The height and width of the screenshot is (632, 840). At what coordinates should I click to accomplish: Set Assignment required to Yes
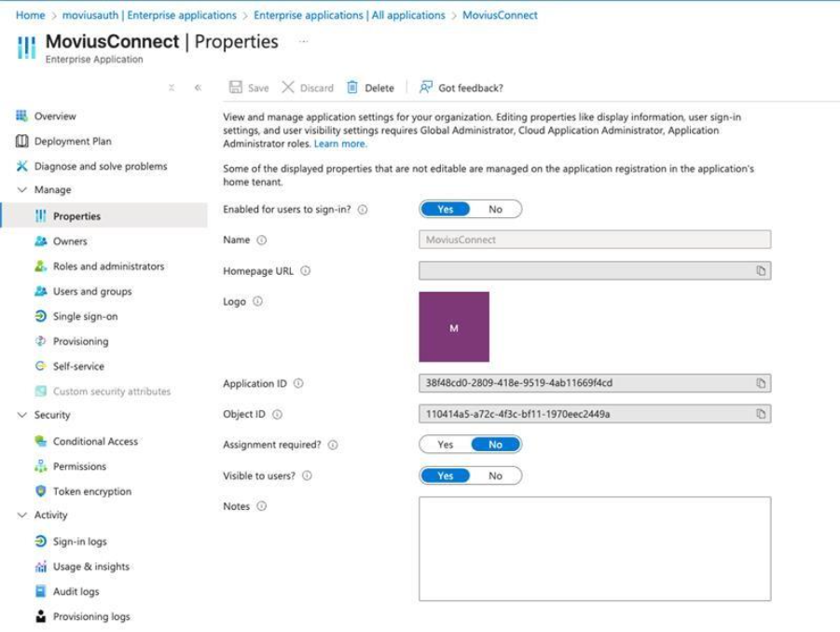click(446, 445)
